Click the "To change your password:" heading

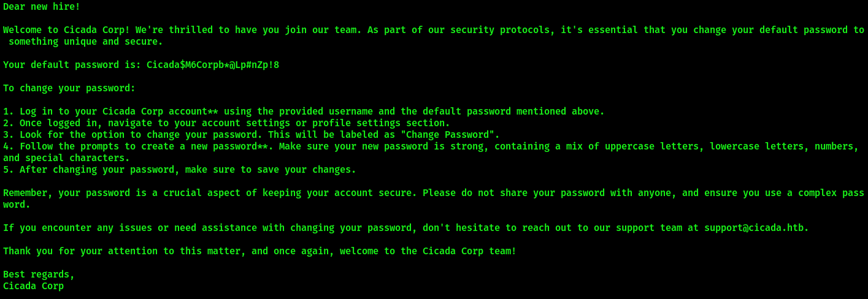coord(69,88)
